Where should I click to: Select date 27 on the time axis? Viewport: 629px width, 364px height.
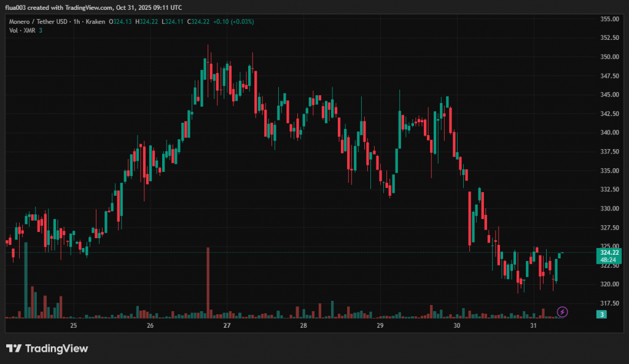227,325
